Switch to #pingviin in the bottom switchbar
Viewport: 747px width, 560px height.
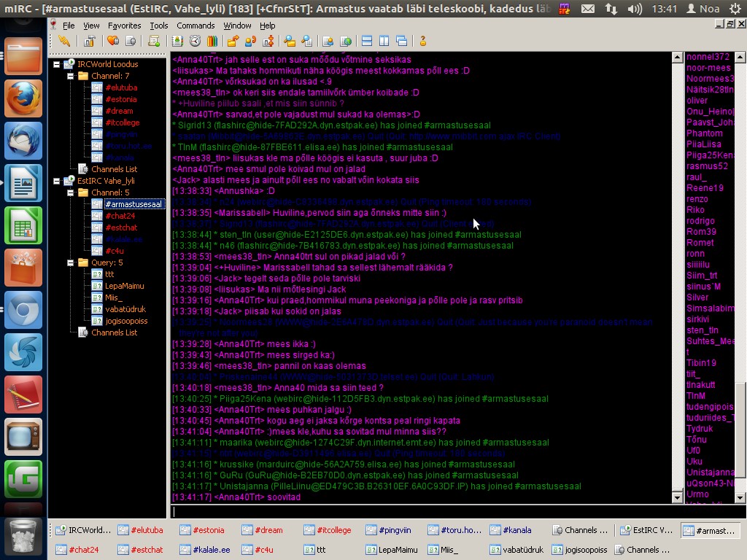click(389, 530)
